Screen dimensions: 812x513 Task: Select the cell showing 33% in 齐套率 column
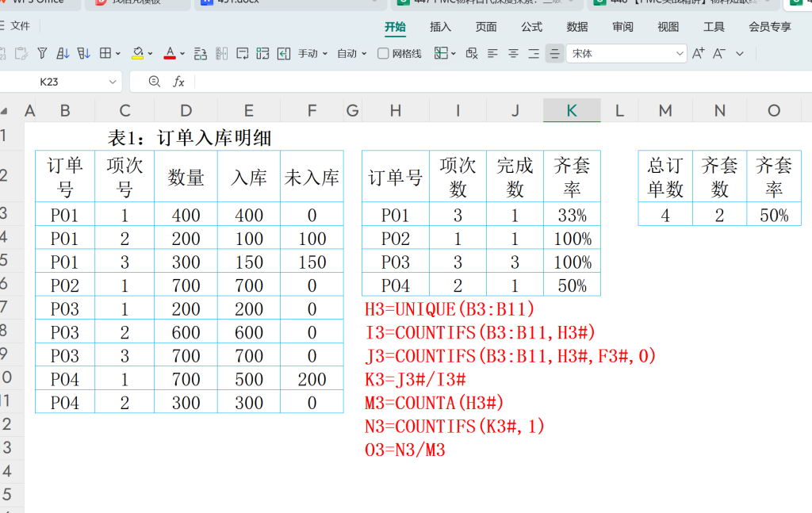tap(573, 216)
